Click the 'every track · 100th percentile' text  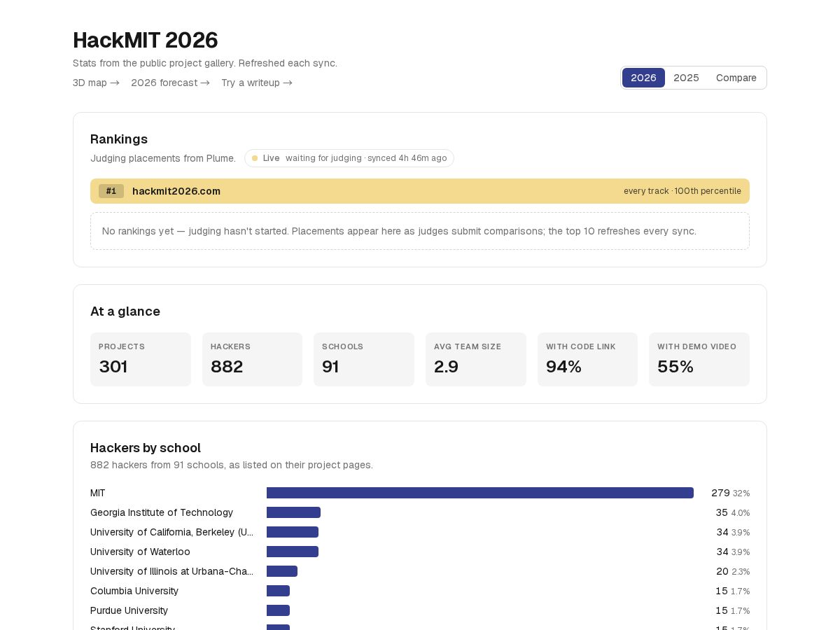pyautogui.click(x=682, y=191)
